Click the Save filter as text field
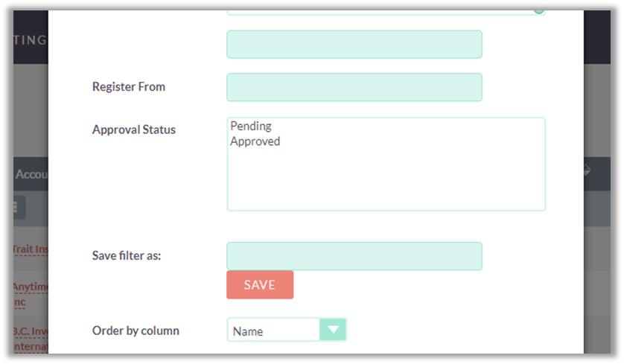 click(x=354, y=256)
